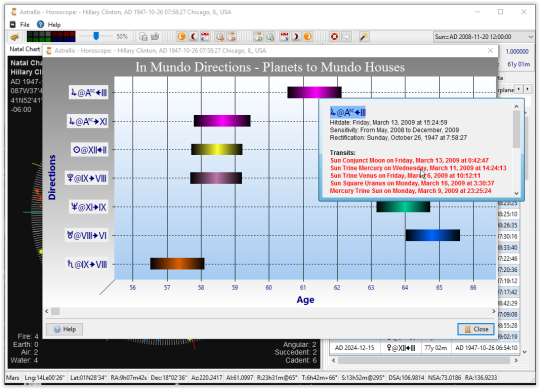Close the In Mundo Directions dialog with X
This screenshot has width=540, height=389.
pyautogui.click(x=490, y=51)
